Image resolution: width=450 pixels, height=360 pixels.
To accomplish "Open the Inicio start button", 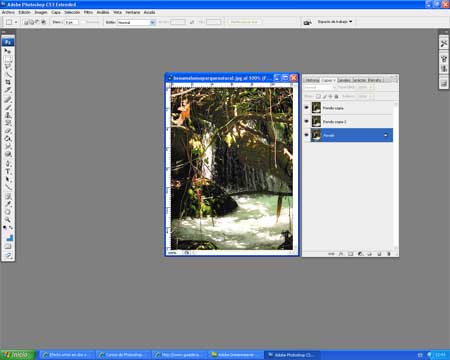I will (17, 355).
